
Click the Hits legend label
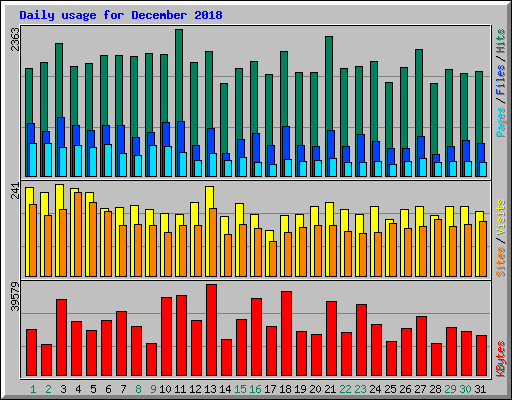(501, 41)
